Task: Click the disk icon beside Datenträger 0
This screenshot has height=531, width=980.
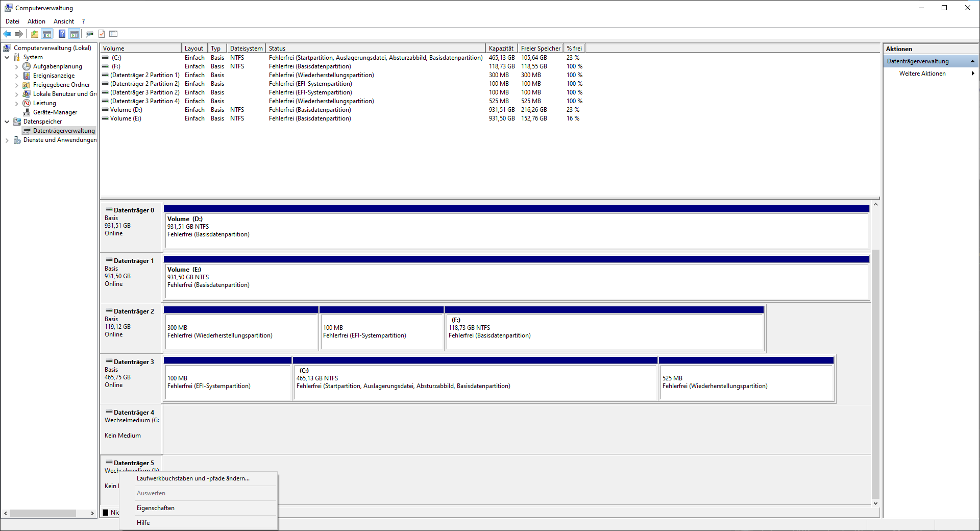Action: point(109,210)
